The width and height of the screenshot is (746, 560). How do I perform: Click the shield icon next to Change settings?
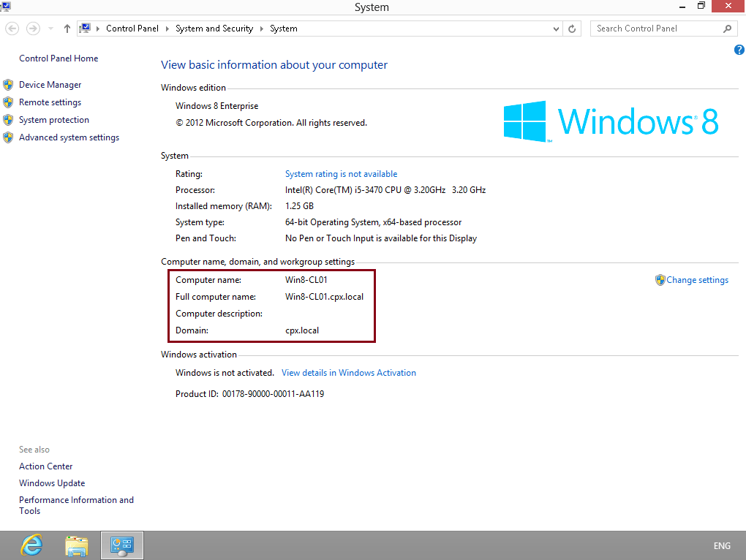(x=660, y=280)
